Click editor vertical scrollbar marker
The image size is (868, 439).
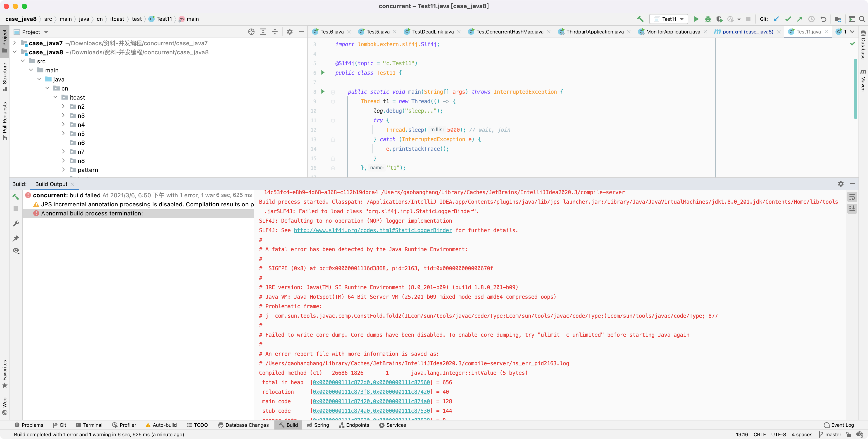click(x=856, y=89)
